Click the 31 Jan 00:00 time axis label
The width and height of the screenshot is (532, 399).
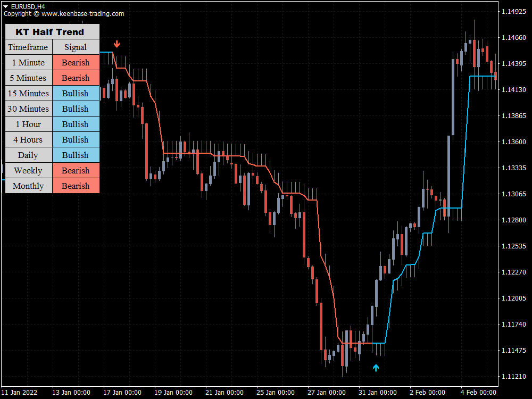click(378, 392)
